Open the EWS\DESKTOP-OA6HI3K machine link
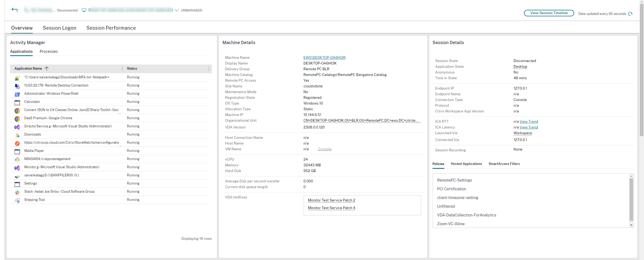Image resolution: width=644 pixels, height=260 pixels. tap(324, 57)
